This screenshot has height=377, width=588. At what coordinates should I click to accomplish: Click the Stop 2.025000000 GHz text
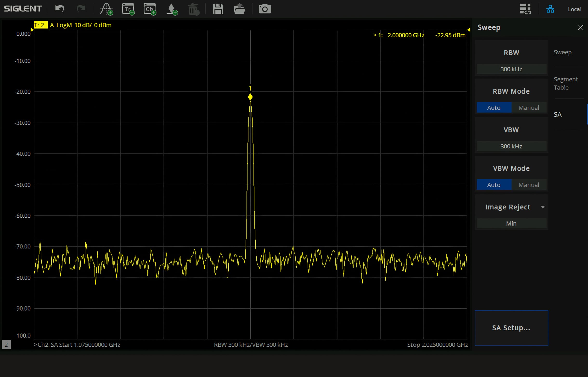[x=437, y=345]
